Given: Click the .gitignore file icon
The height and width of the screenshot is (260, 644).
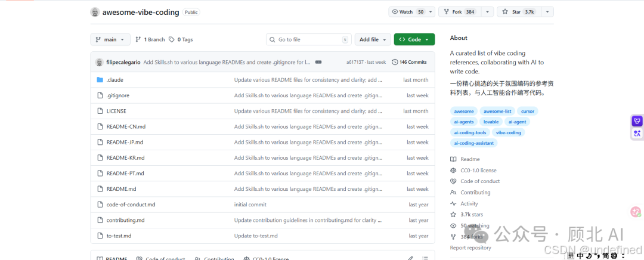Looking at the screenshot, I should click(x=100, y=95).
